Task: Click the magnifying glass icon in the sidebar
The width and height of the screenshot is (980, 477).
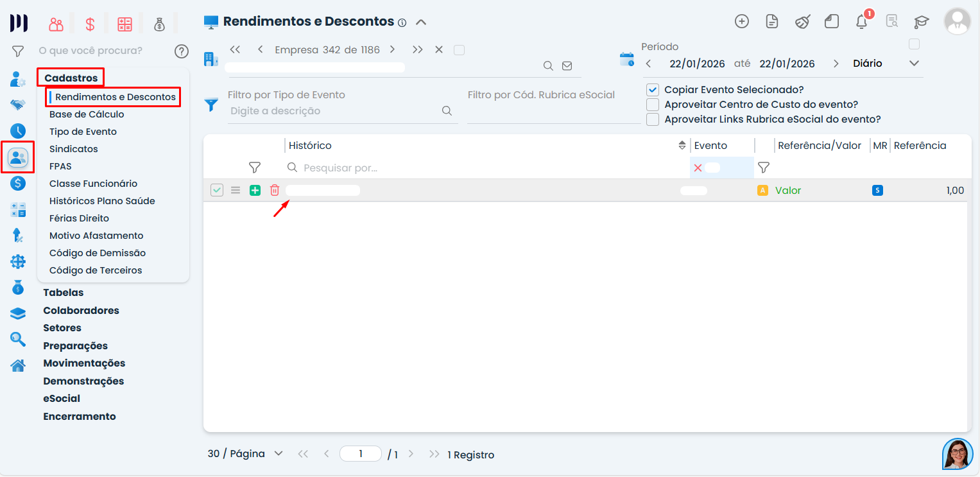Action: point(18,339)
